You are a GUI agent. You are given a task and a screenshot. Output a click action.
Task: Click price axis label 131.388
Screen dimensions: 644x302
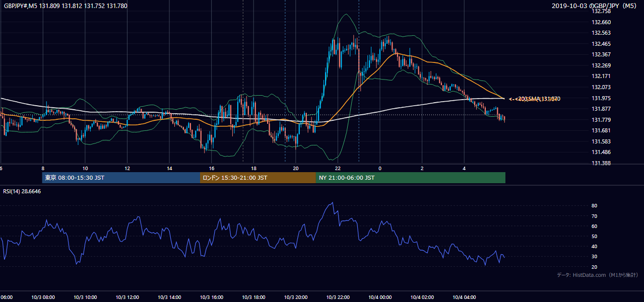(601, 163)
